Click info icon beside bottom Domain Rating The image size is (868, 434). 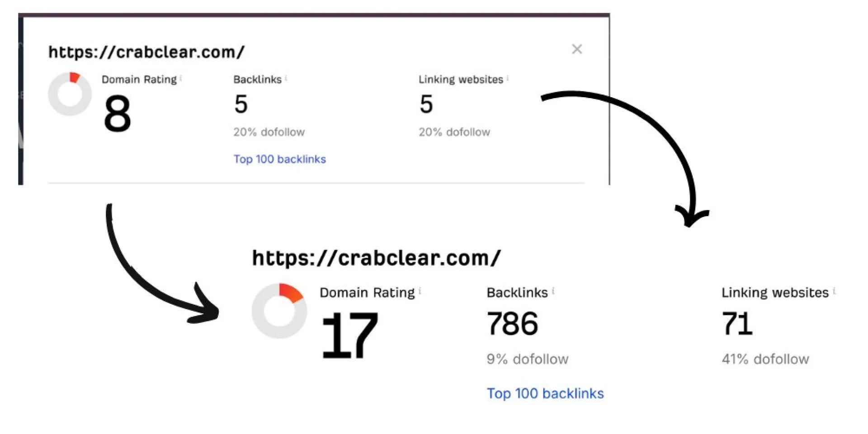pyautogui.click(x=420, y=291)
